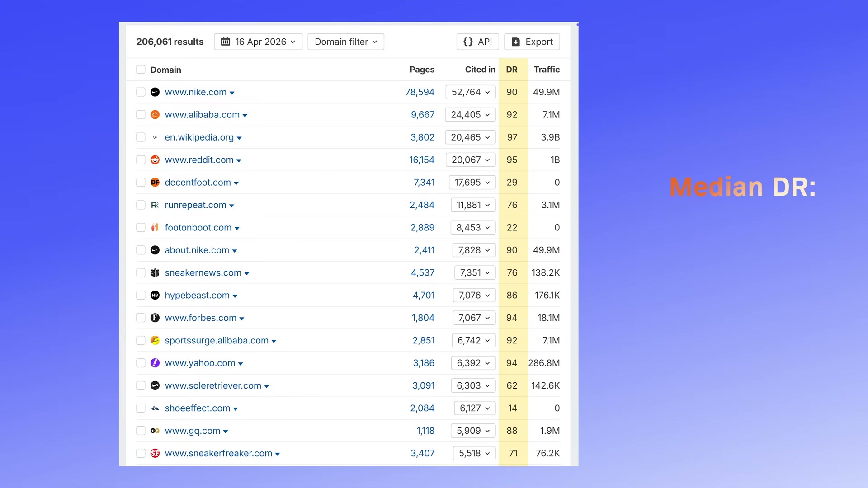Tick the www.sneakerfreaker.com checkbox
868x488 pixels.
(x=141, y=454)
